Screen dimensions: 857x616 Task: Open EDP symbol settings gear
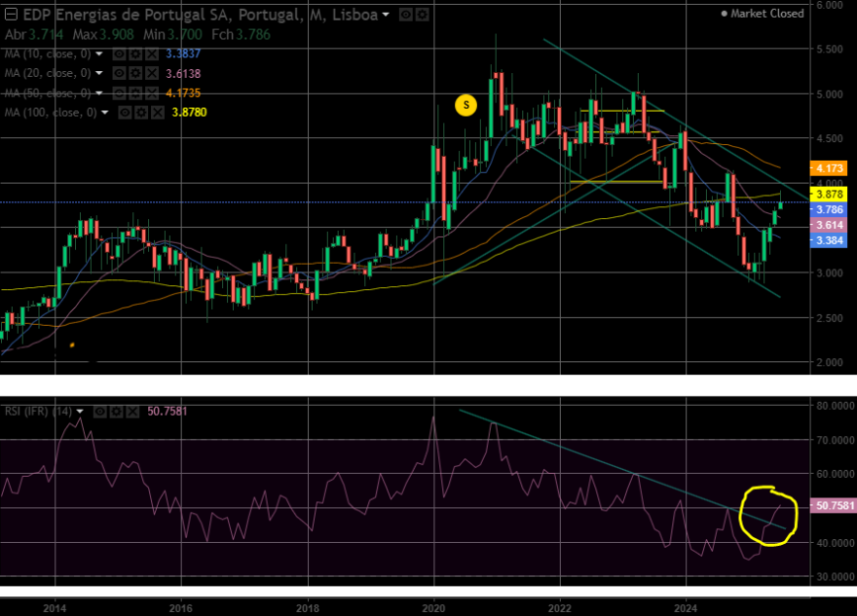pyautogui.click(x=422, y=15)
